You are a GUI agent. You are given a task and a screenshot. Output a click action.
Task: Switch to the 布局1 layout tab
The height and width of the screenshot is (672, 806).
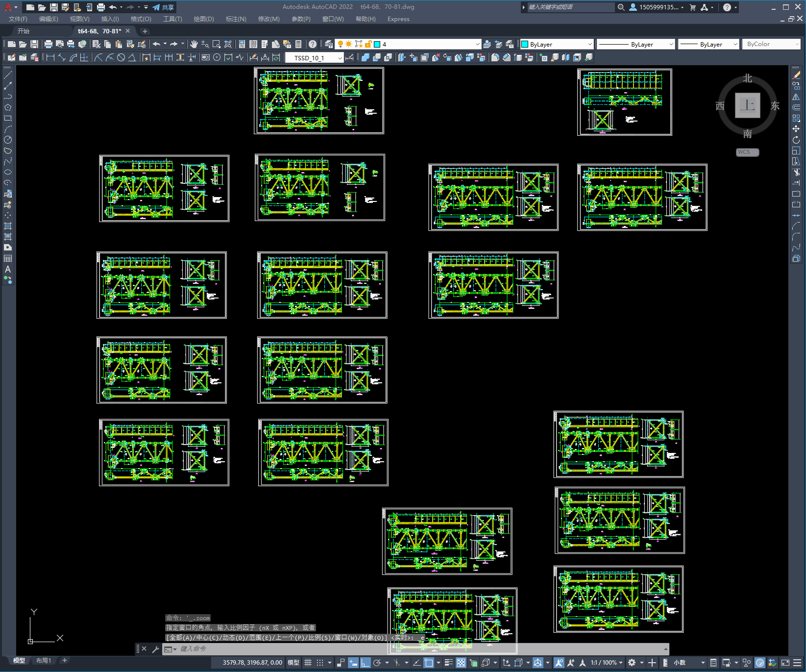[x=44, y=661]
